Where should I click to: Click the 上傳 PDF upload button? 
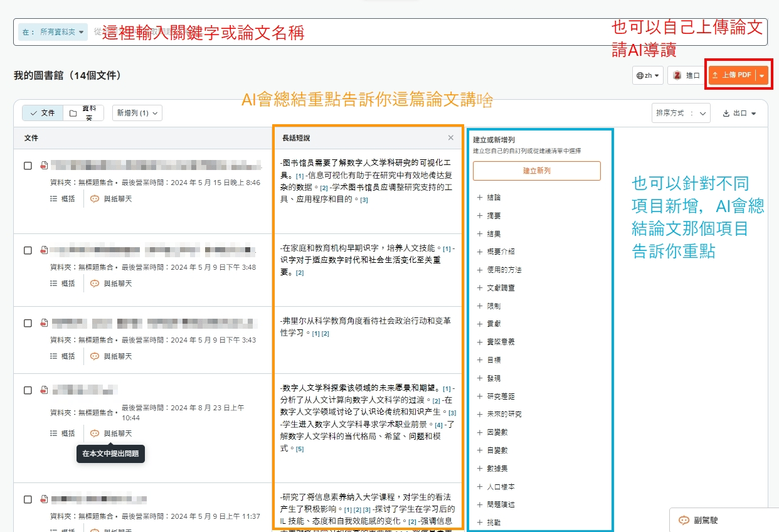click(x=731, y=75)
